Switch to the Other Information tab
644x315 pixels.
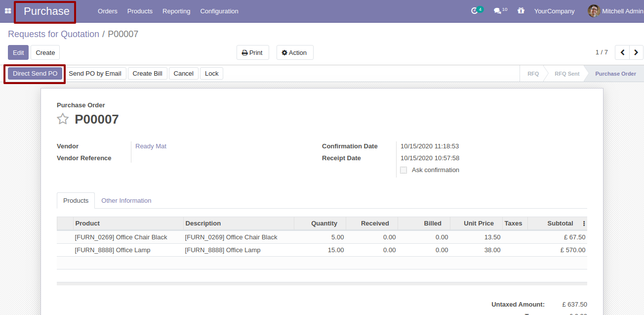[x=126, y=201]
